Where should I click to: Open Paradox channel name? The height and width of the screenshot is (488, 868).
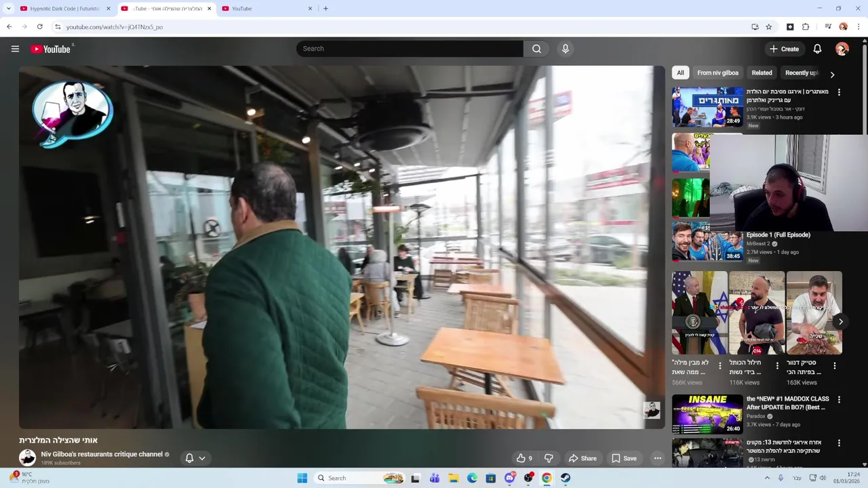(756, 416)
